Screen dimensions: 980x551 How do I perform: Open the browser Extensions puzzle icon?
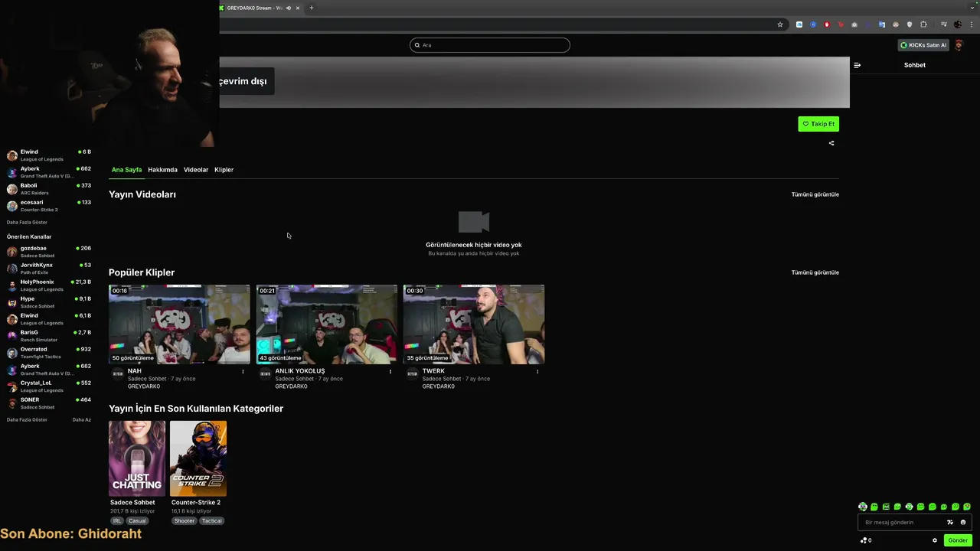[923, 24]
